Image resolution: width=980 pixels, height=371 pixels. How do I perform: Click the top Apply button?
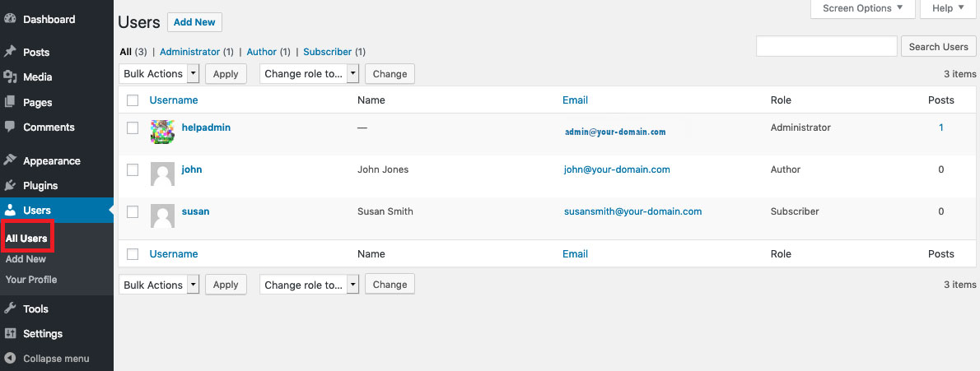tap(226, 74)
